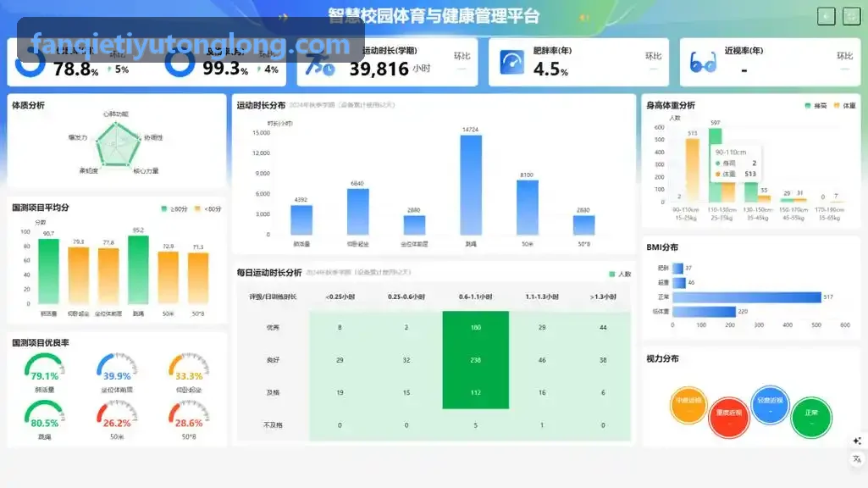The height and width of the screenshot is (488, 868).
Task: Toggle fullscreen with the top-right expand icon
Action: (x=851, y=17)
